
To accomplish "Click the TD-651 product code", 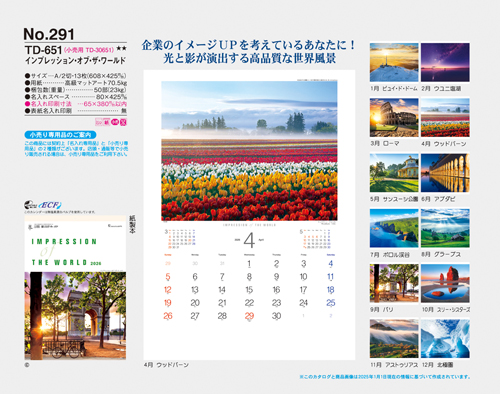I will pos(43,50).
